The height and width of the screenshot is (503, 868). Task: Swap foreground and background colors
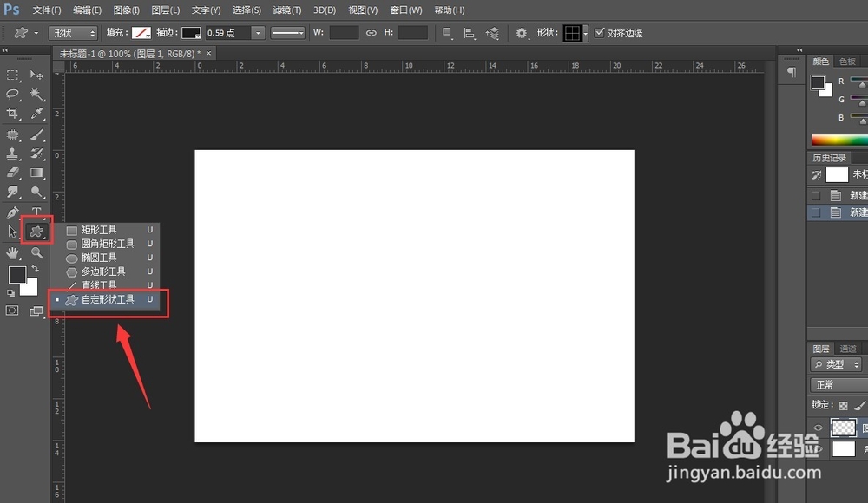(35, 268)
